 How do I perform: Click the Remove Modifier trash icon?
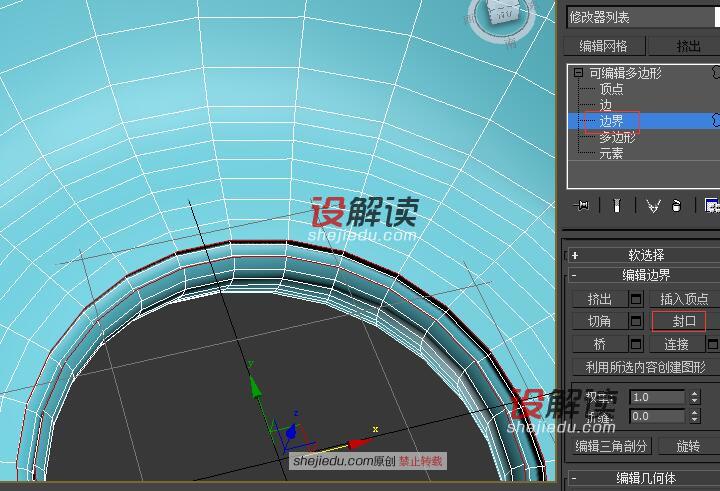point(676,205)
